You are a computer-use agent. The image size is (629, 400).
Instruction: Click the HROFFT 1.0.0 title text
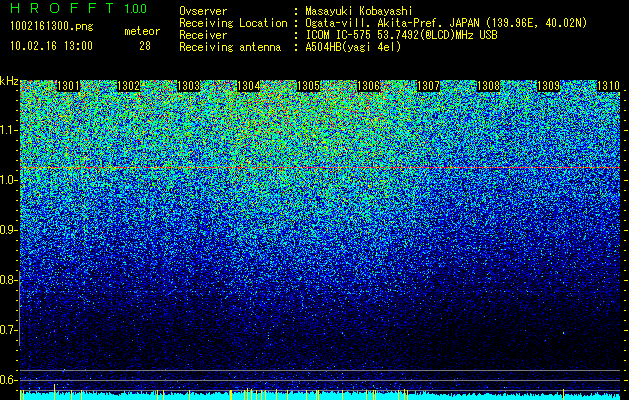tap(78, 8)
